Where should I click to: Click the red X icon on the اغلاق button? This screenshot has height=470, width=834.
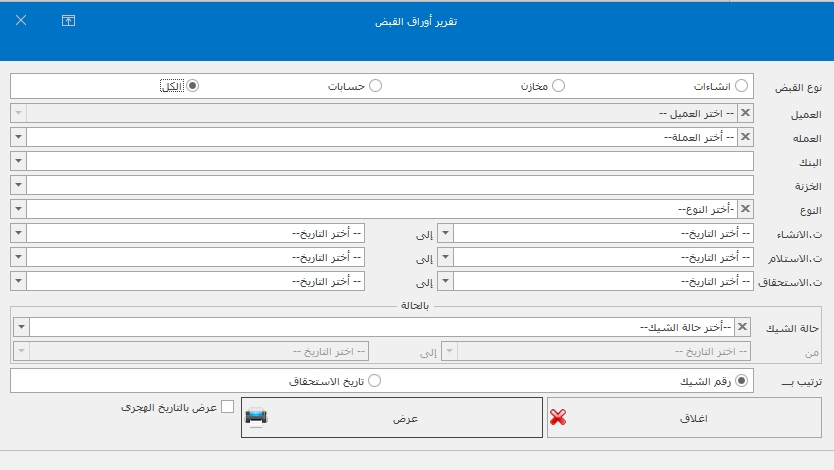tap(558, 418)
